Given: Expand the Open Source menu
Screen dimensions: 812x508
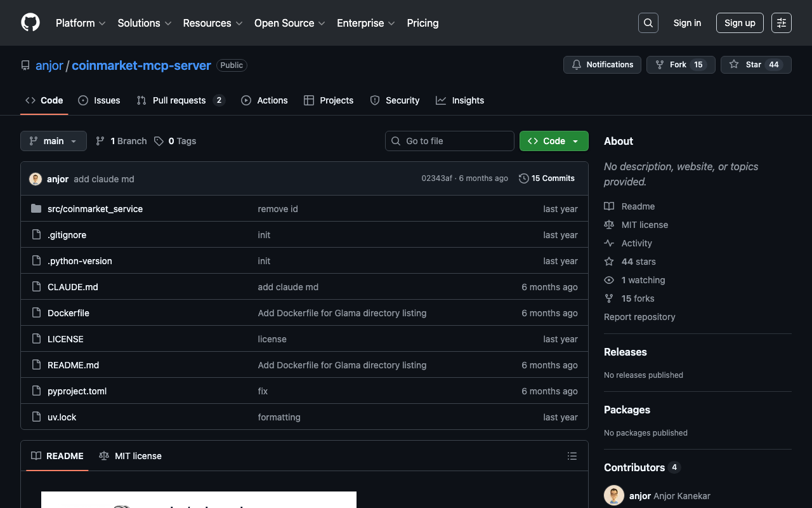Looking at the screenshot, I should 289,23.
